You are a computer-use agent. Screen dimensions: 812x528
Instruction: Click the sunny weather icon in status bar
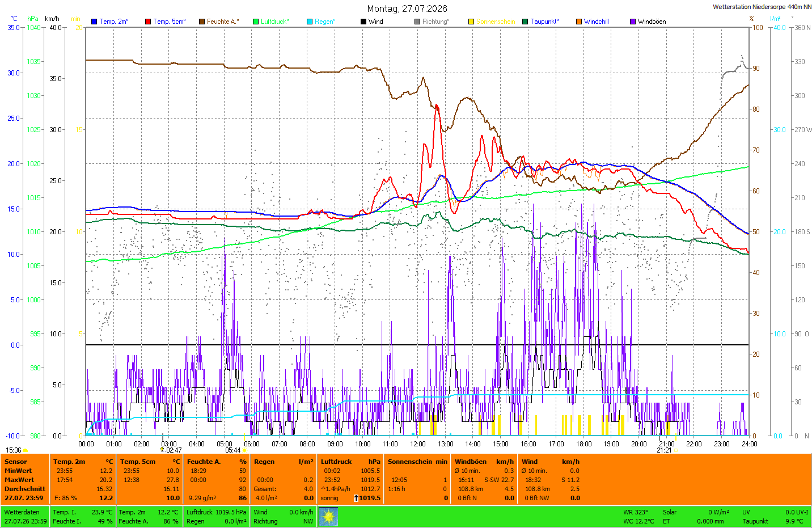tap(328, 517)
